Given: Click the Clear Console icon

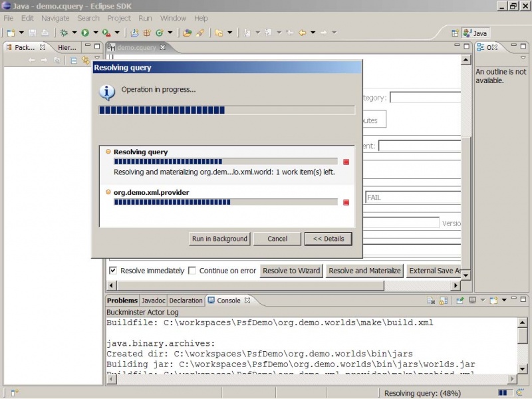Looking at the screenshot, I should pyautogui.click(x=431, y=301).
